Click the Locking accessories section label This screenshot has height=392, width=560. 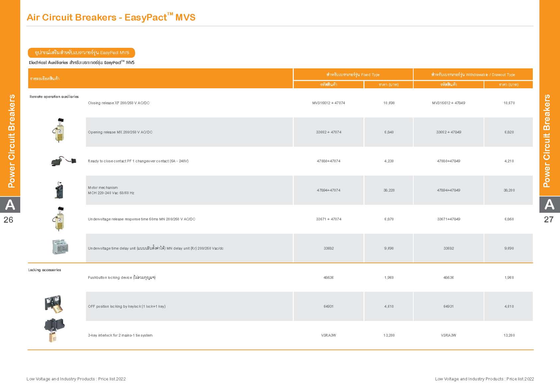pos(44,270)
